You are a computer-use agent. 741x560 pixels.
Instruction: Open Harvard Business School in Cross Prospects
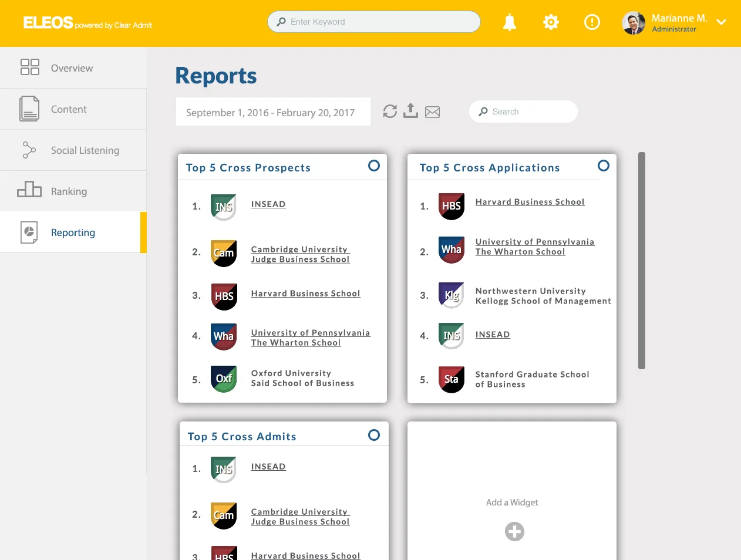305,294
